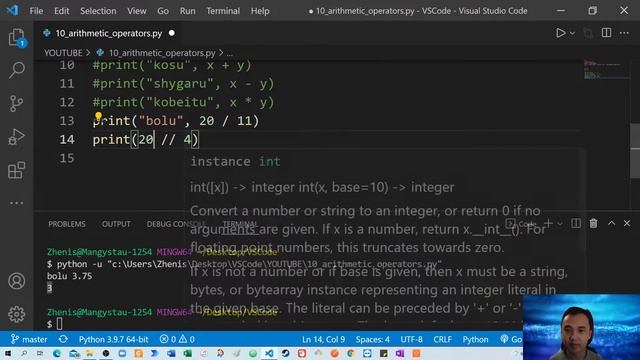
Task: Select the 10_arithmetic_operators.py editor tab
Action: coord(109,33)
